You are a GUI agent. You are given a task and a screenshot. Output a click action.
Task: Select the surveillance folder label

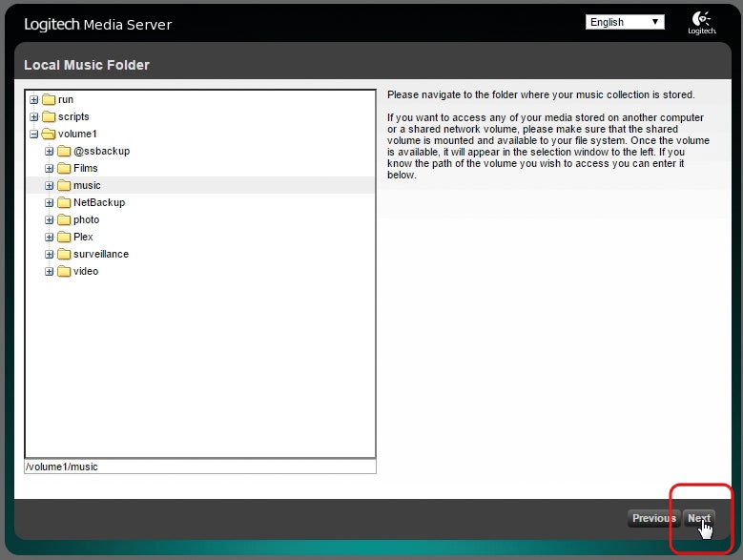click(x=101, y=254)
